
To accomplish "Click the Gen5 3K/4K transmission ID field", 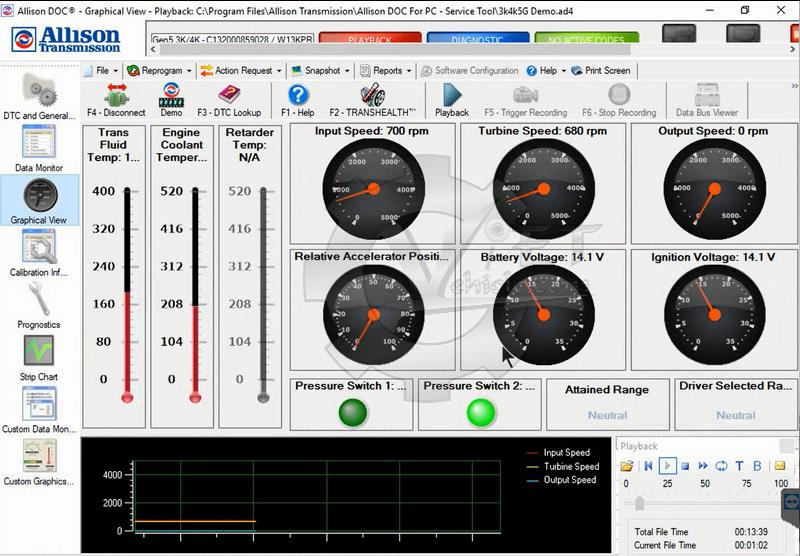I will [x=232, y=39].
